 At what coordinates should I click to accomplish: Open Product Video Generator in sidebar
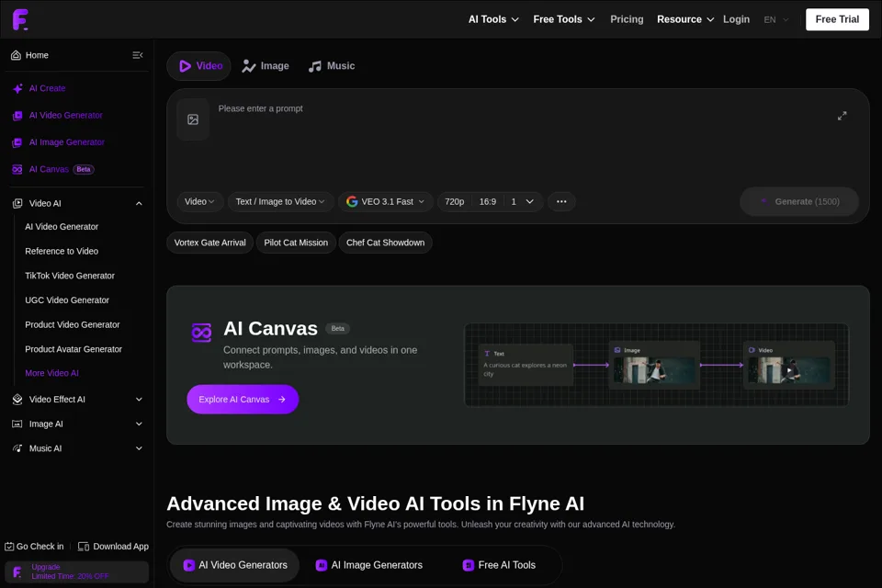[72, 324]
